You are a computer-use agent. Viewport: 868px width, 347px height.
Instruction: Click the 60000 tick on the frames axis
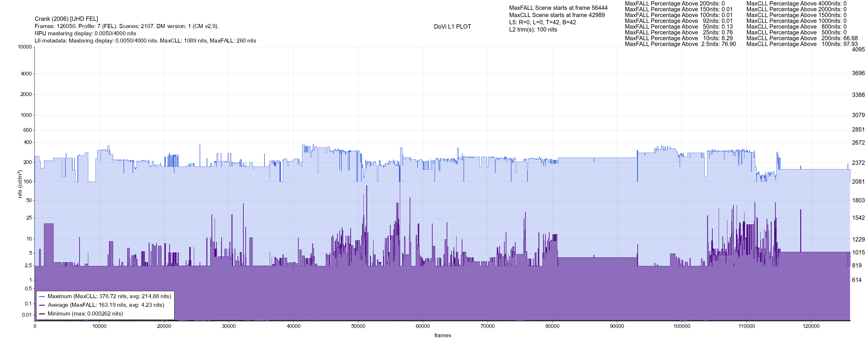tap(422, 326)
